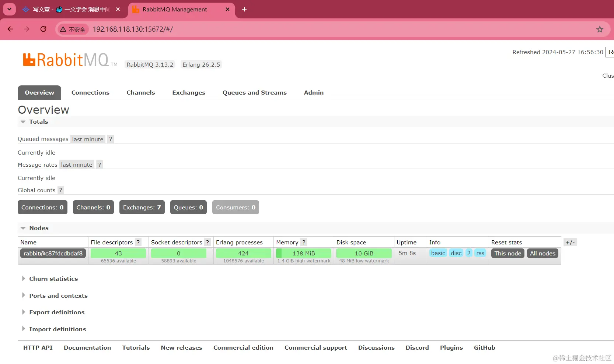Viewport: 614px width, 364px height.
Task: Open the GitHub link
Action: (x=485, y=348)
